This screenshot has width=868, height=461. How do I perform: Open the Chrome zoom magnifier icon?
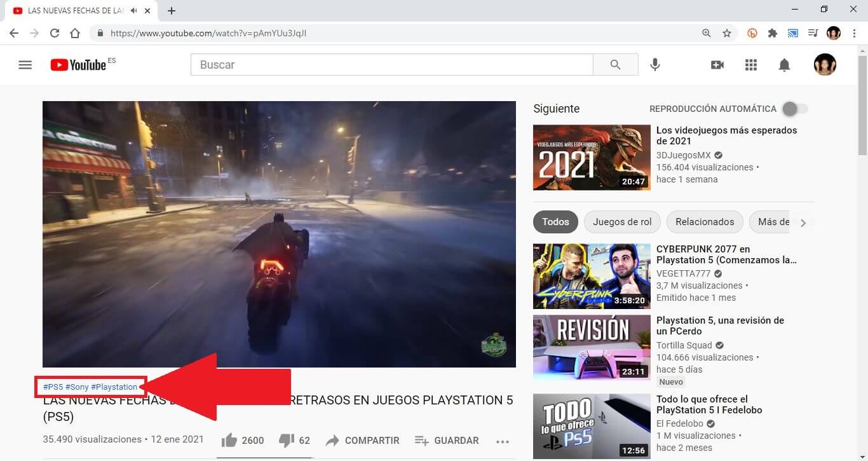[x=707, y=33]
